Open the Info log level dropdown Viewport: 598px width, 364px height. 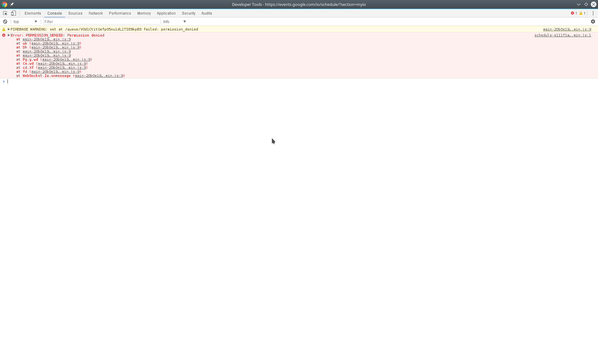[174, 22]
